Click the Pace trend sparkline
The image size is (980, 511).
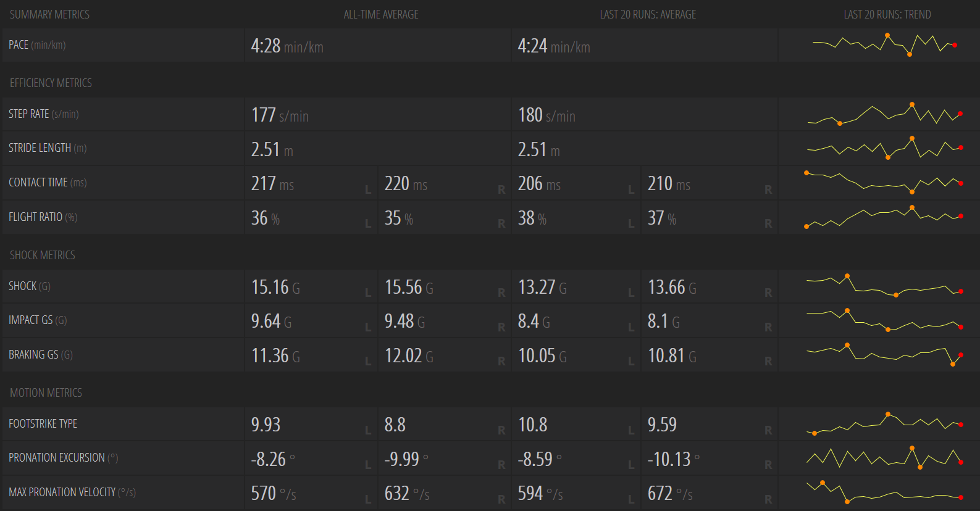(x=884, y=45)
